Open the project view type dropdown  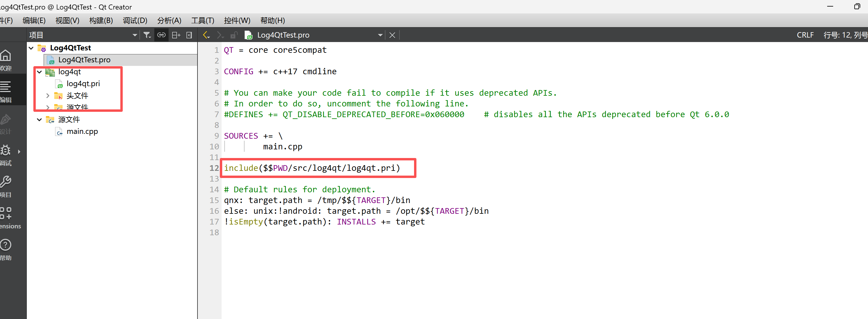(135, 35)
